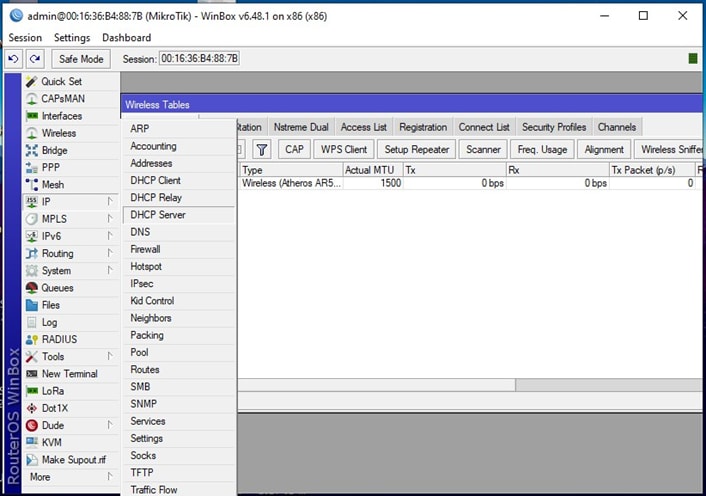Click the Session address field
Image resolution: width=706 pixels, height=496 pixels.
[x=199, y=59]
